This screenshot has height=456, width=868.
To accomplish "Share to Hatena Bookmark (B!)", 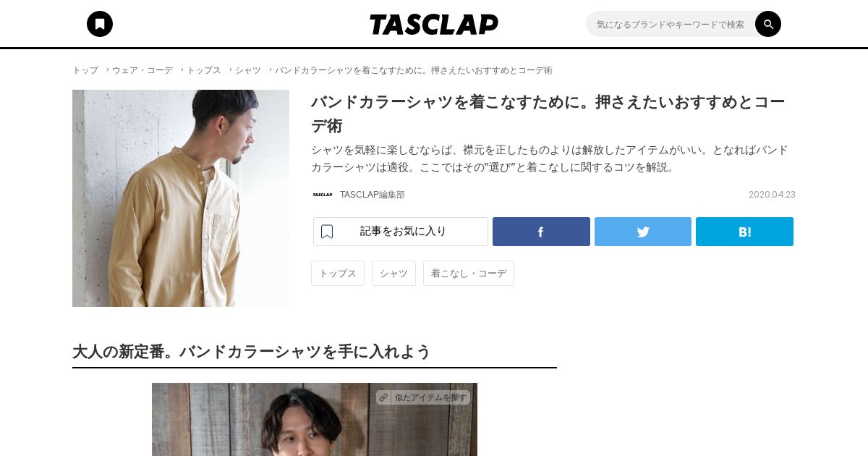I will [x=744, y=232].
